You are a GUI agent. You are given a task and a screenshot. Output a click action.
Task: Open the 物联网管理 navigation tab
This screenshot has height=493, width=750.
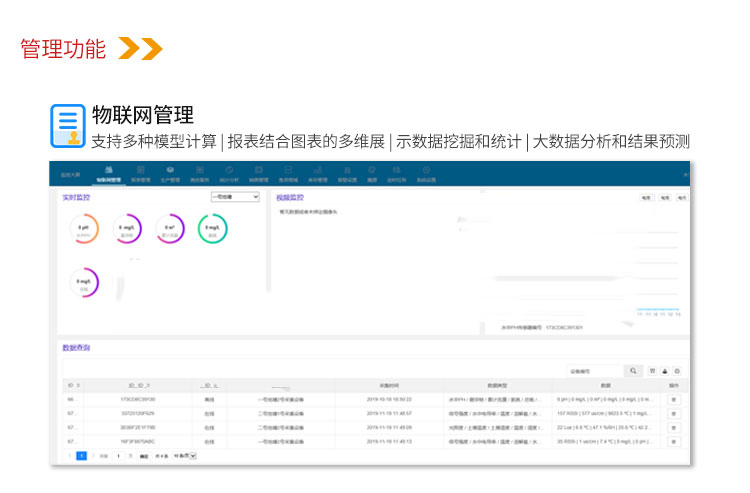[109, 175]
